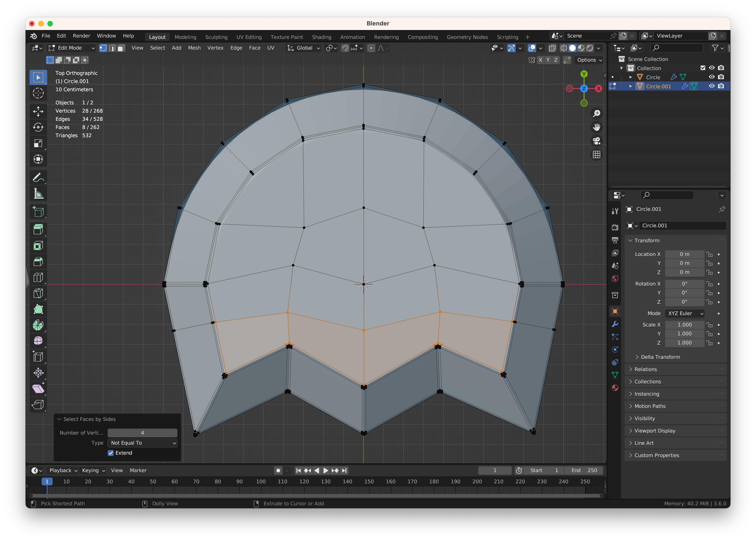Open the Mesh menu

[194, 48]
